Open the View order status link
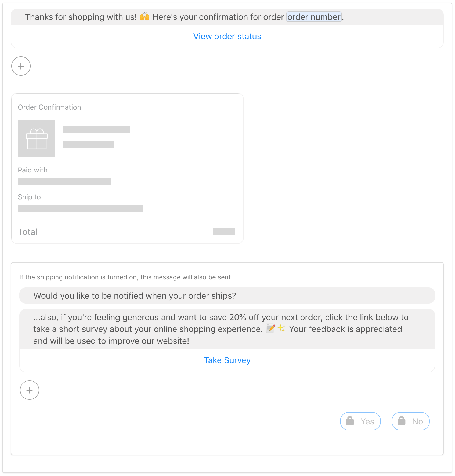Viewport: 455px width, 476px height. (x=227, y=36)
